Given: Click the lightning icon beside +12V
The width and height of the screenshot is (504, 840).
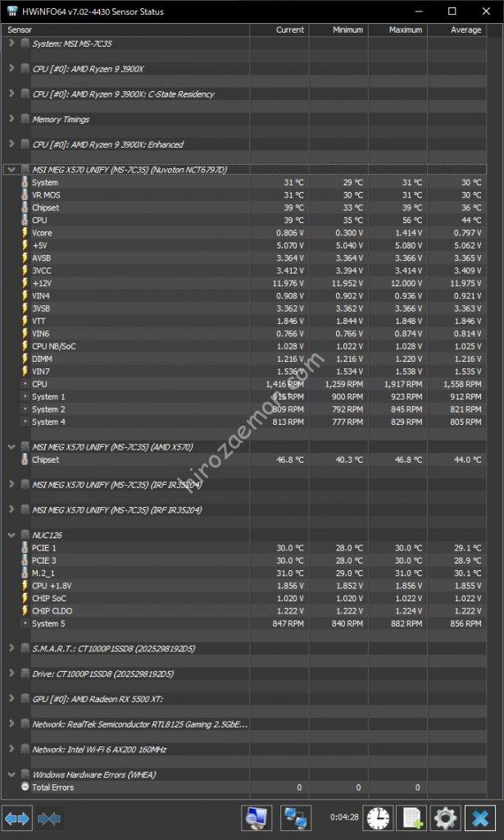Looking at the screenshot, I should point(25,283).
